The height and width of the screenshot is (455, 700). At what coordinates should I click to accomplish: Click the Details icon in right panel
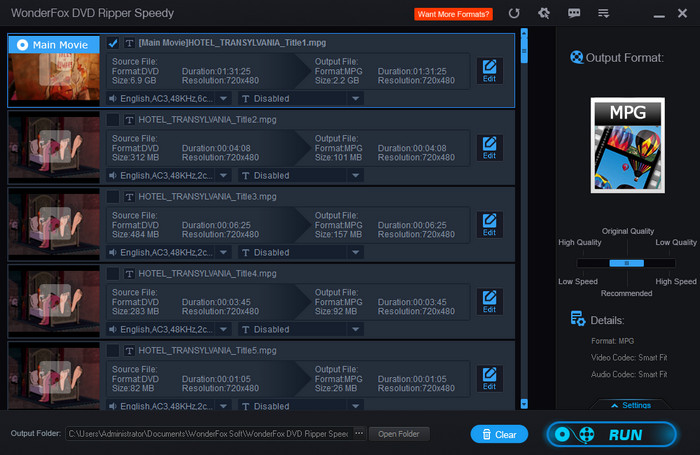tap(578, 319)
